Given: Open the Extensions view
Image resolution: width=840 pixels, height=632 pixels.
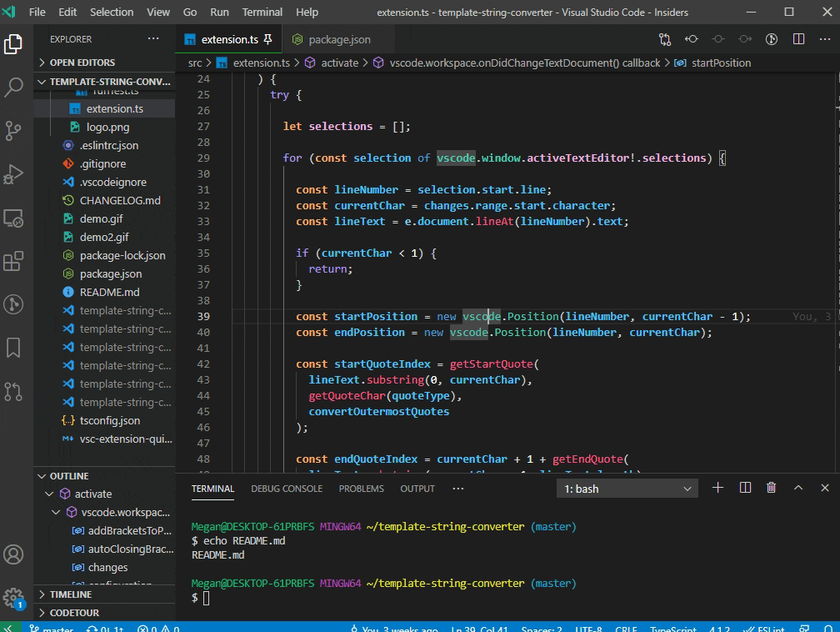Looking at the screenshot, I should (14, 261).
